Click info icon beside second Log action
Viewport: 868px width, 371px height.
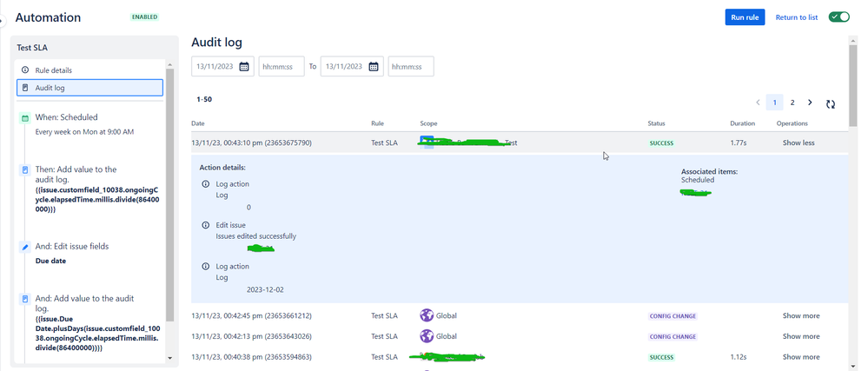pos(205,267)
